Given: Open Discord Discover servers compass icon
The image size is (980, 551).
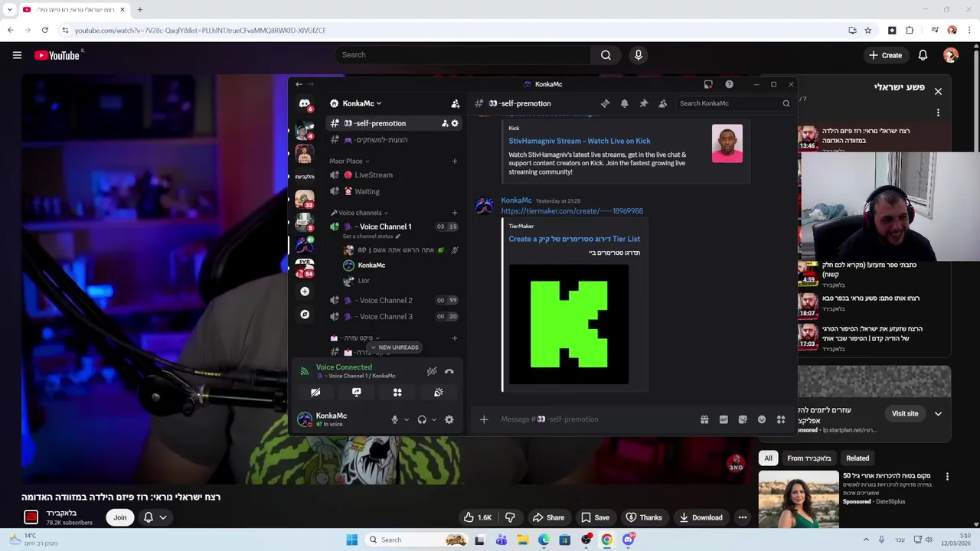Looking at the screenshot, I should (x=305, y=315).
